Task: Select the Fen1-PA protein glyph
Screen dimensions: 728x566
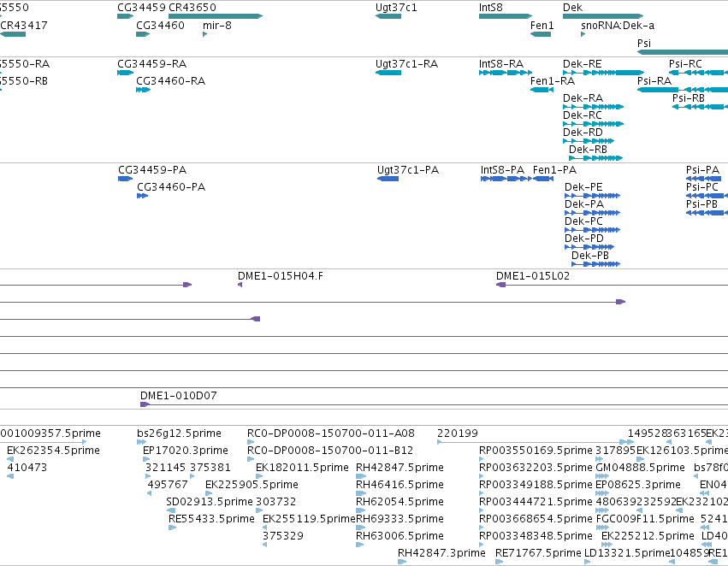Action: 543,179
